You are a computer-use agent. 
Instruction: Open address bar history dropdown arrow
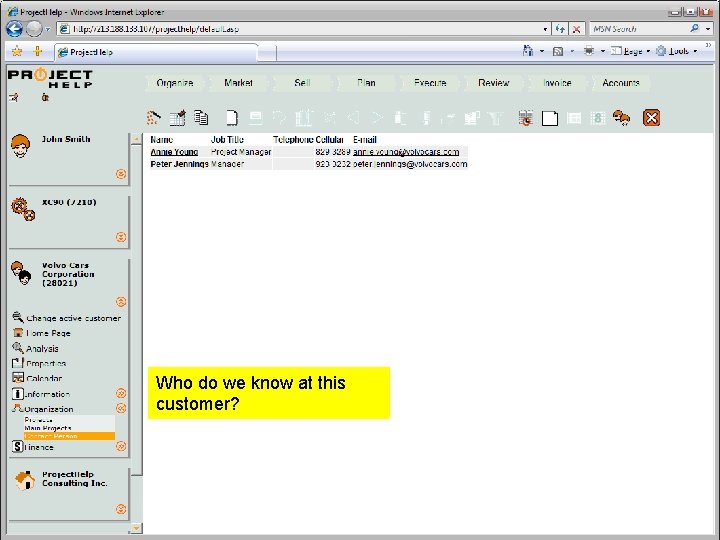coord(545,29)
